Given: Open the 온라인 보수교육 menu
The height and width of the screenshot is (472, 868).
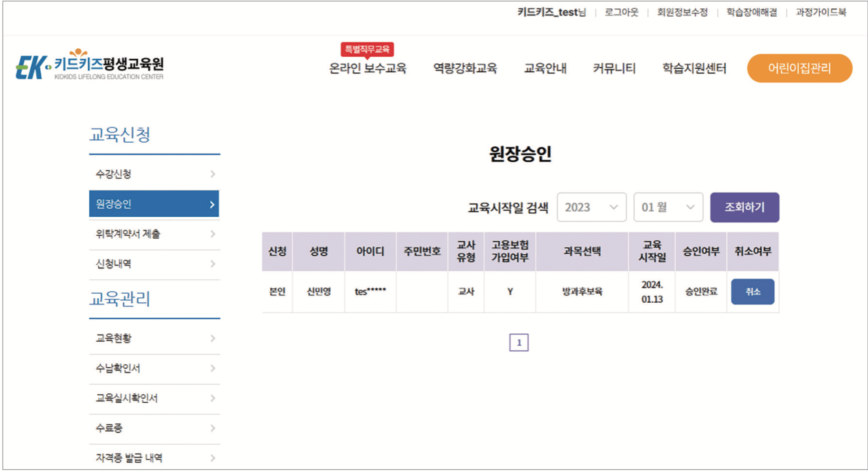Looking at the screenshot, I should point(368,68).
